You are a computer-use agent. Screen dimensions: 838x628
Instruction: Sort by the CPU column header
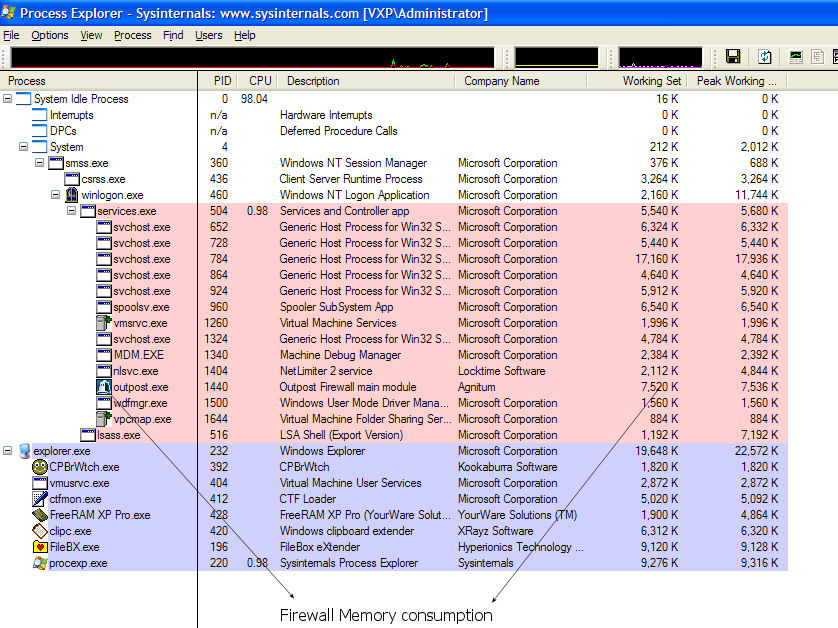260,81
